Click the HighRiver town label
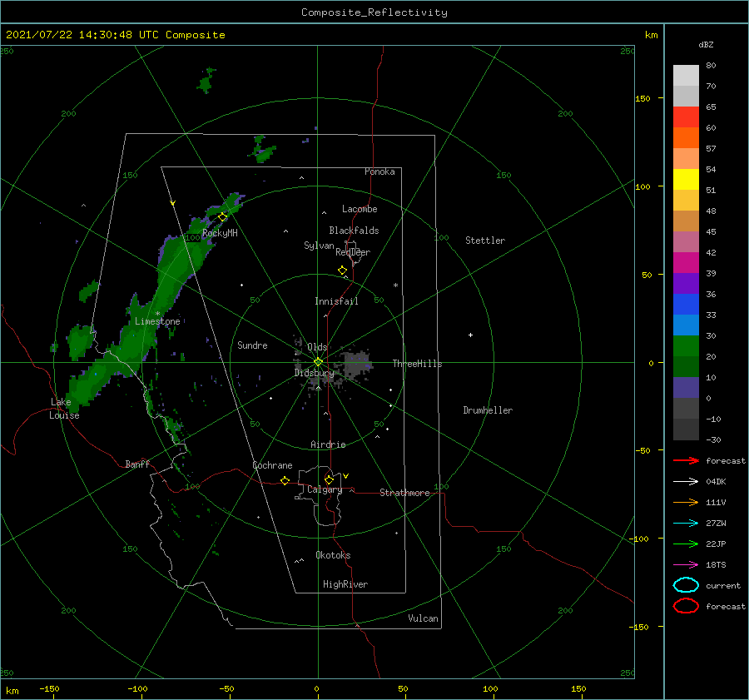The width and height of the screenshot is (749, 700). [x=345, y=584]
